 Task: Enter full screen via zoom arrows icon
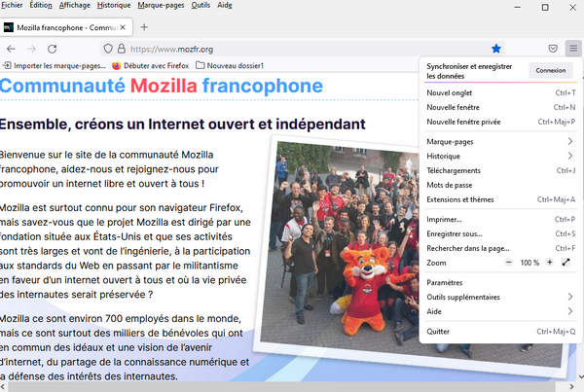pyautogui.click(x=566, y=263)
